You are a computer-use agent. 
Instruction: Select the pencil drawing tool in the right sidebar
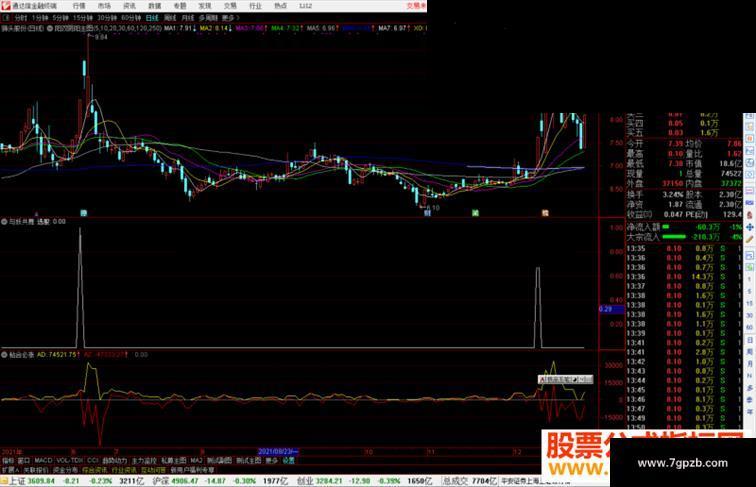[x=749, y=239]
